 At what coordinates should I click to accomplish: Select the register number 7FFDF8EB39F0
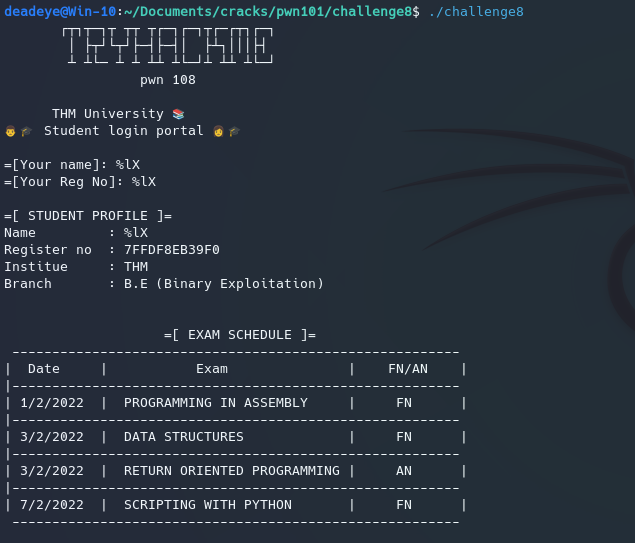click(x=171, y=250)
